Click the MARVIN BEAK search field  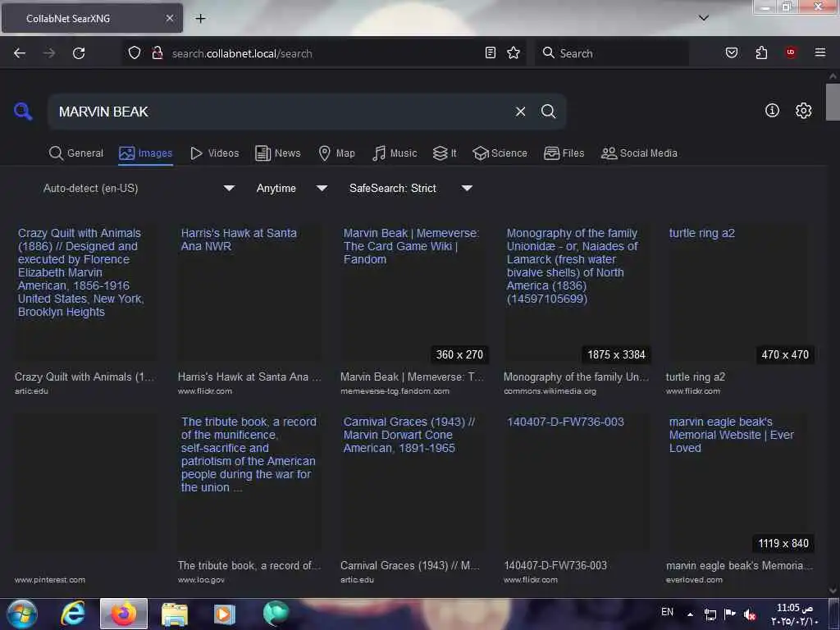pyautogui.click(x=279, y=112)
